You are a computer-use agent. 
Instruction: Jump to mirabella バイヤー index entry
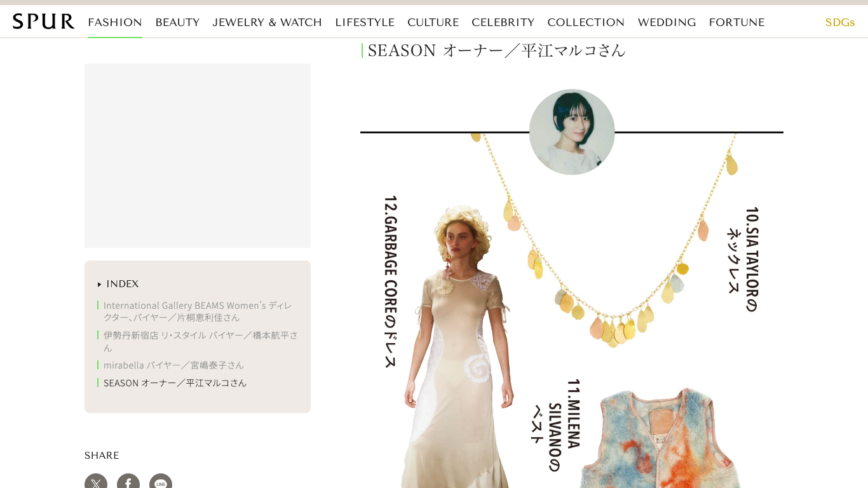point(171,365)
